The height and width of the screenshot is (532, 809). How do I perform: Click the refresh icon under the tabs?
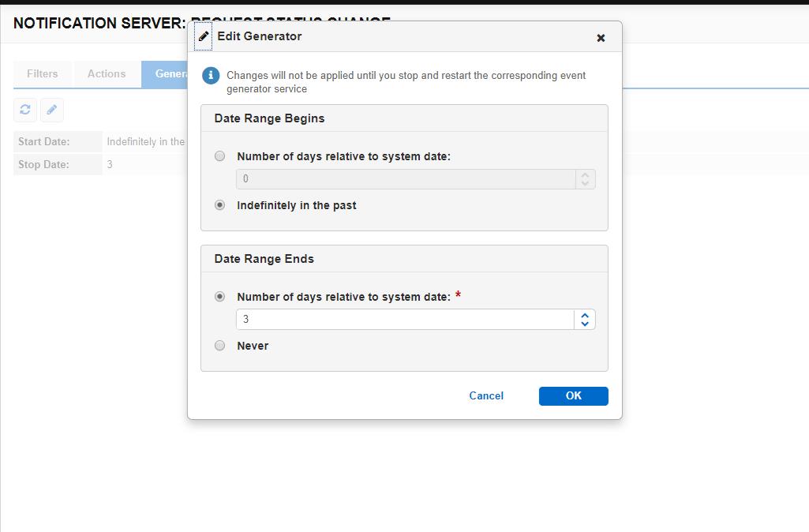[x=24, y=110]
